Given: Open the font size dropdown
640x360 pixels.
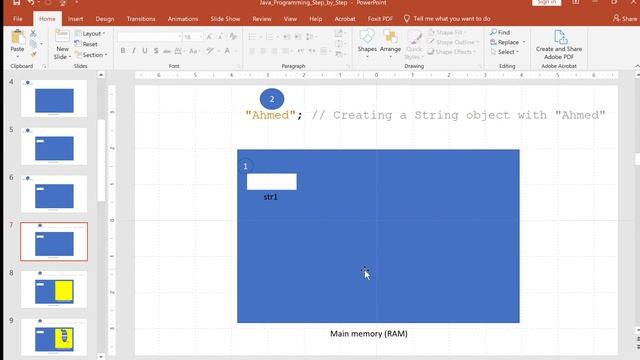Looking at the screenshot, I should coord(200,37).
